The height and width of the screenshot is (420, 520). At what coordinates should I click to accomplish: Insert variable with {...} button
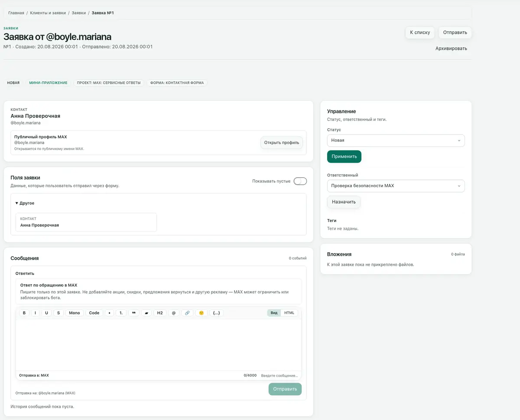217,313
